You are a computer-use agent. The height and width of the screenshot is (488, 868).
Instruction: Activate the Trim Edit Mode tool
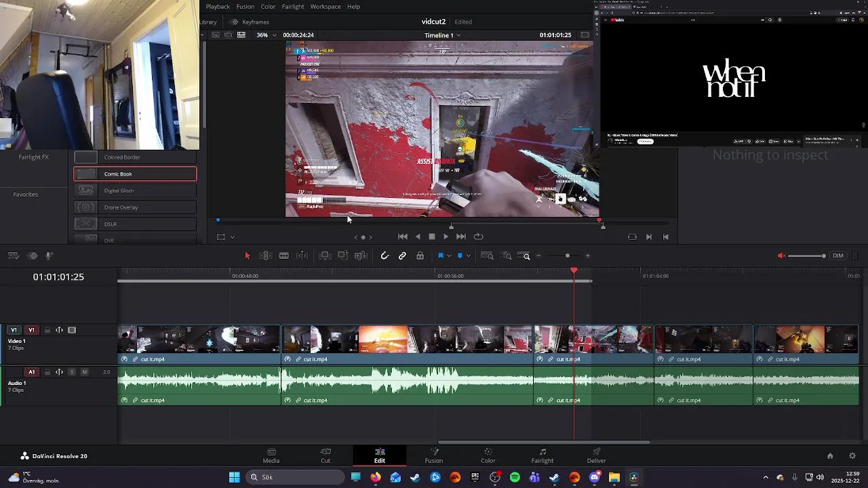tap(266, 256)
